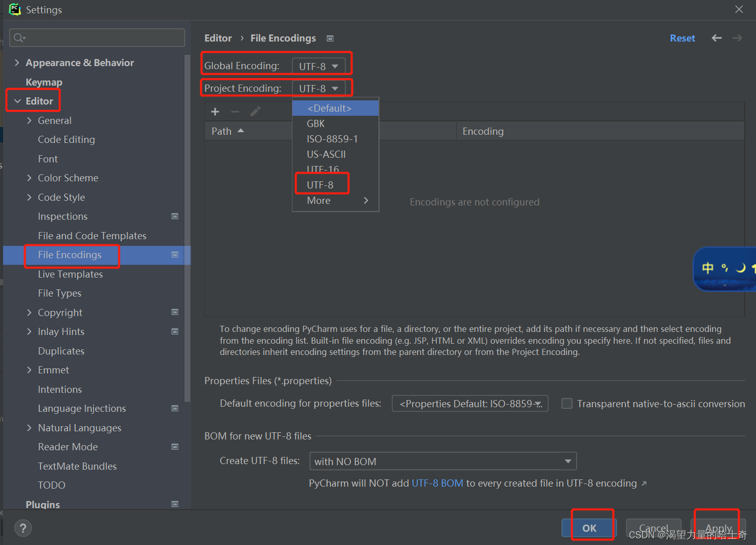Click the Reset link

tap(682, 38)
